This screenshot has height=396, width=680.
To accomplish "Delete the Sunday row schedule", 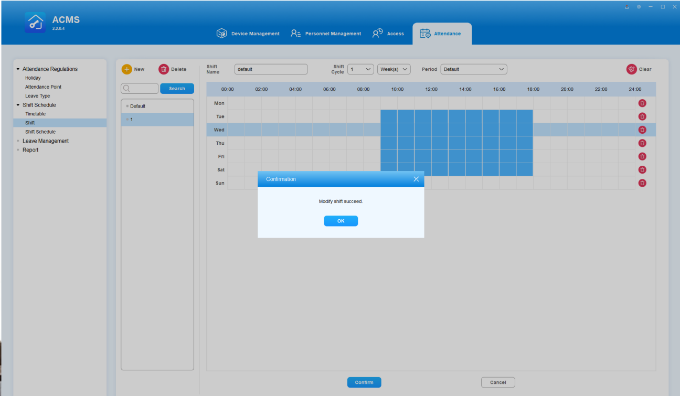I will 642,183.
